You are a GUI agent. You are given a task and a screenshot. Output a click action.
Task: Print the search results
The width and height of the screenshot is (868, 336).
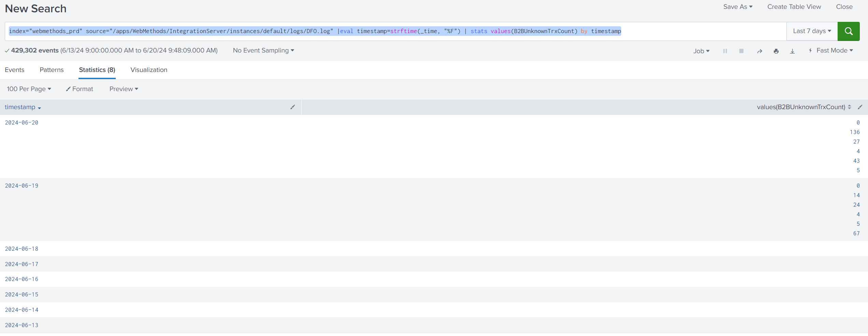tap(776, 50)
